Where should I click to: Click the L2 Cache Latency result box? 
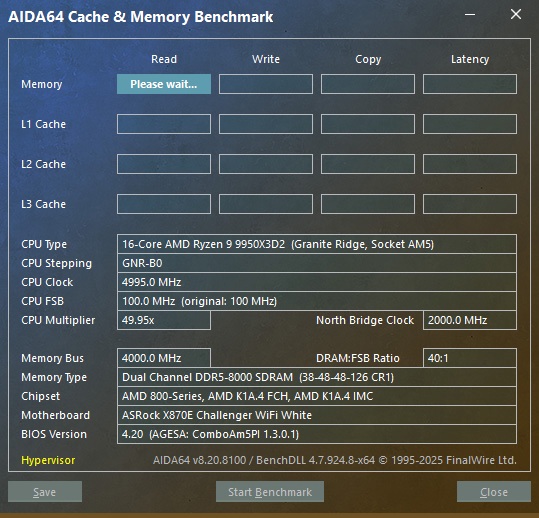point(470,164)
